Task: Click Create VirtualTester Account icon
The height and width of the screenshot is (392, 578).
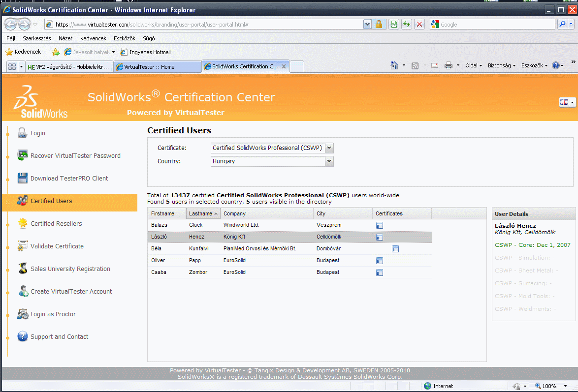Action: click(23, 291)
